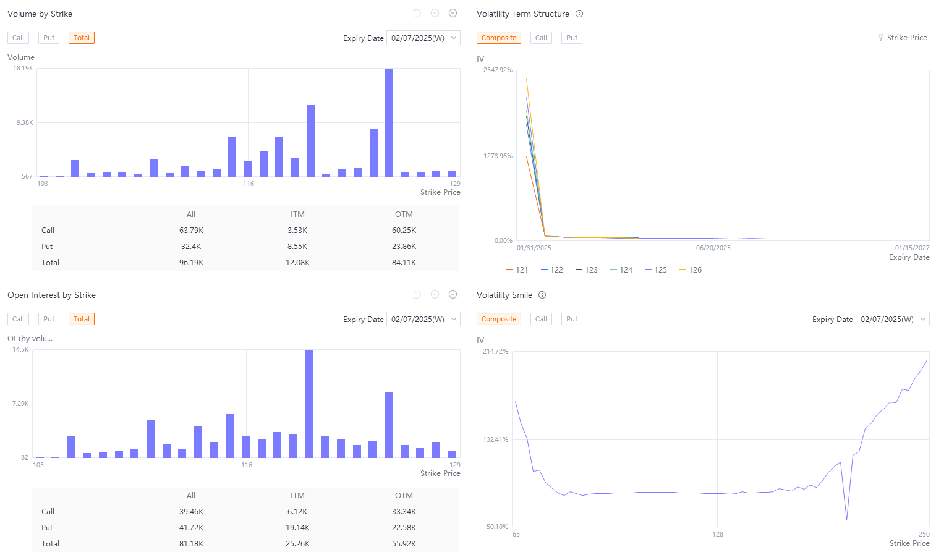Select Composite tab in Volatility Smile
Image resolution: width=936 pixels, height=560 pixels.
point(499,319)
